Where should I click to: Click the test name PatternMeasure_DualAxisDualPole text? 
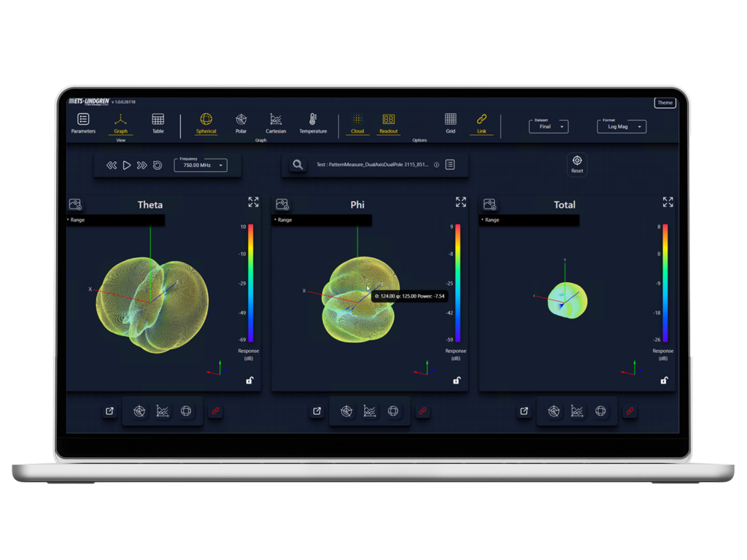click(372, 165)
